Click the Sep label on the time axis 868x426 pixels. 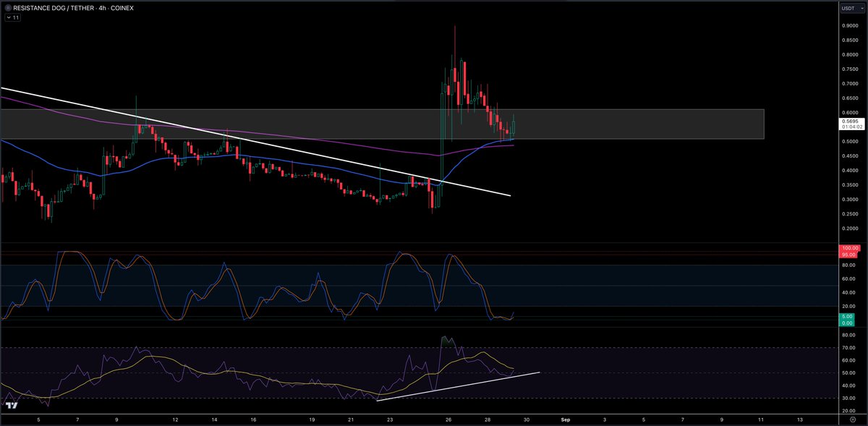566,419
